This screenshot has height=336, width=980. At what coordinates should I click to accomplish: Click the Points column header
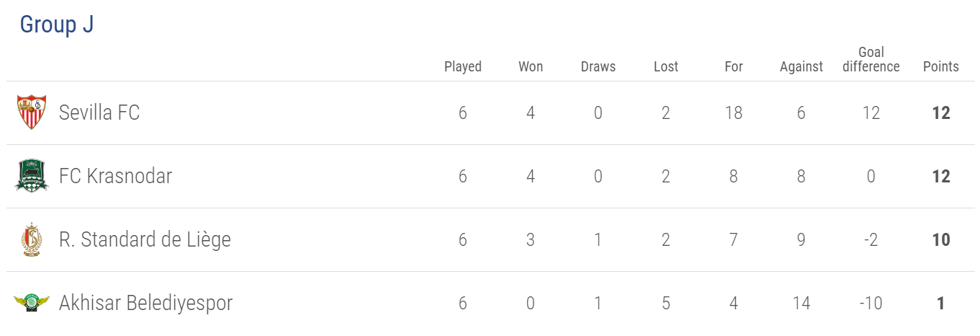click(x=941, y=66)
